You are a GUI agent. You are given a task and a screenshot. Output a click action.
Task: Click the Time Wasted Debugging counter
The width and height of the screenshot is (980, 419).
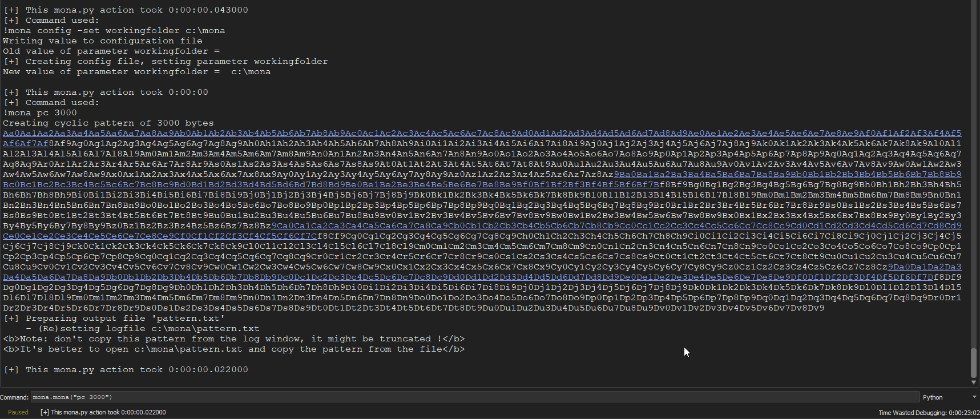[929, 413]
